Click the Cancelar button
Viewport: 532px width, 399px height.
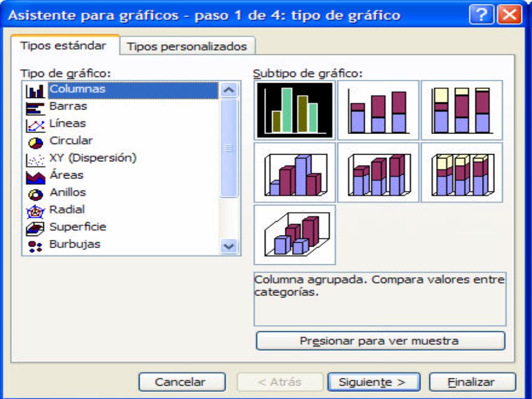[182, 382]
